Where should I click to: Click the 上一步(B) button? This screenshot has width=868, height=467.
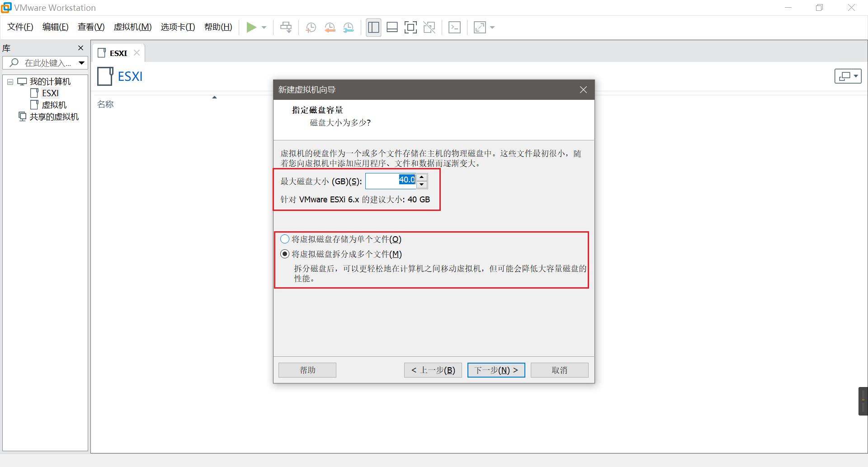click(433, 370)
